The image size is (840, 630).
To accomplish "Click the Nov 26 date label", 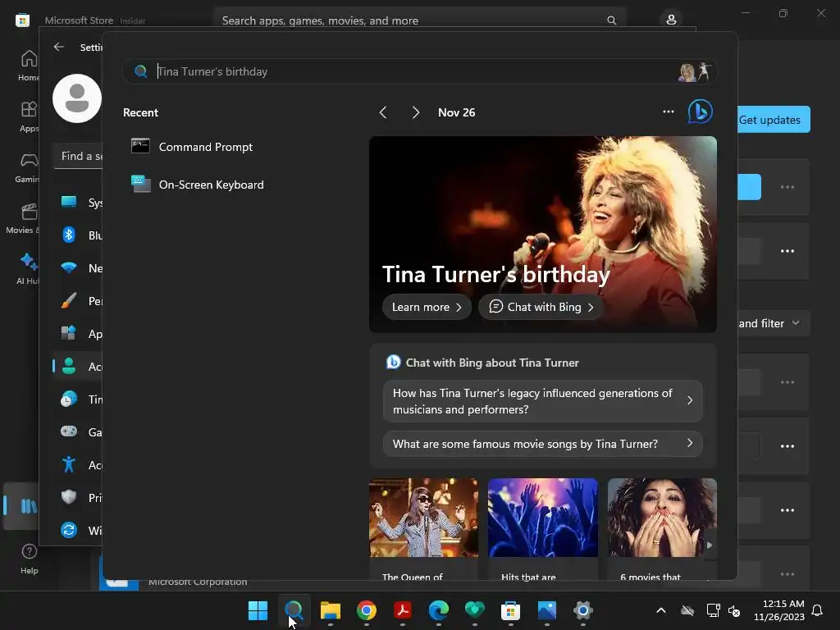I will [x=456, y=112].
